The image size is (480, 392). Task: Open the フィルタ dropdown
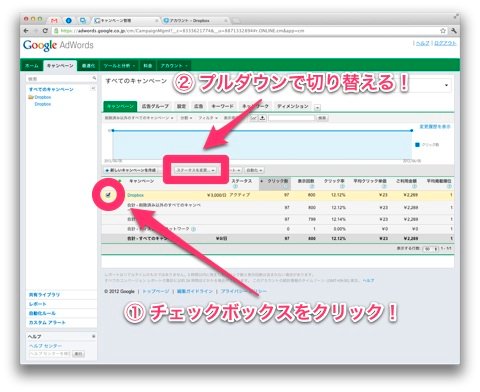pyautogui.click(x=208, y=118)
